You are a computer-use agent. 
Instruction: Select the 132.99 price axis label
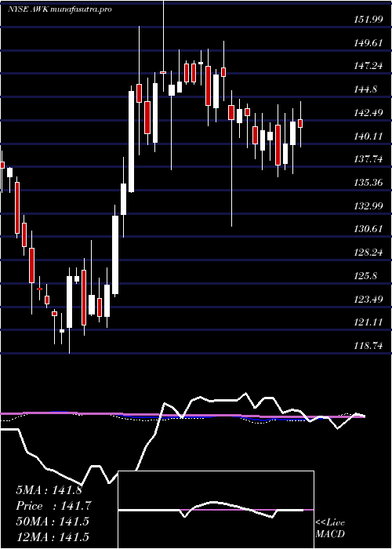click(368, 206)
